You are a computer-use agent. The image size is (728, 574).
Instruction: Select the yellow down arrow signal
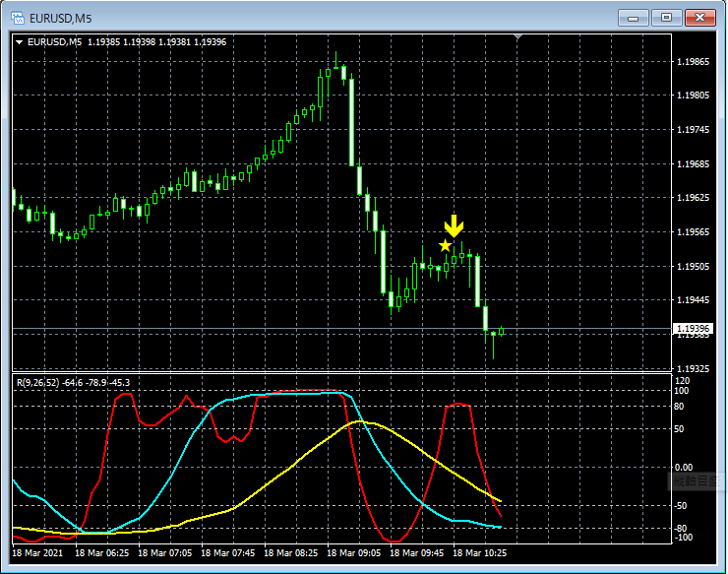click(454, 225)
